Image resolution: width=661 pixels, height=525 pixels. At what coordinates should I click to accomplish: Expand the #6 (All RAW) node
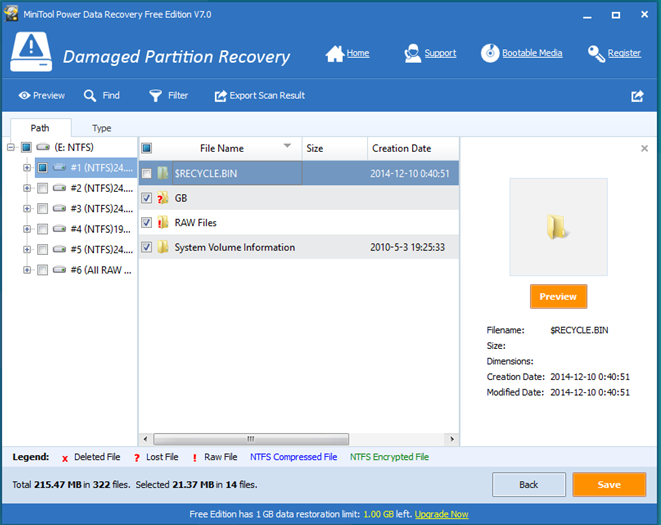point(27,270)
